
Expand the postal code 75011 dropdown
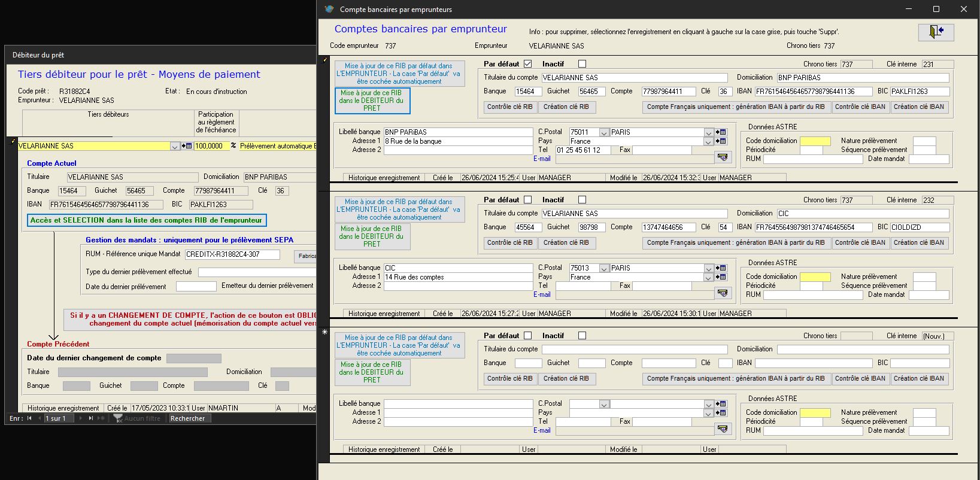tap(604, 132)
